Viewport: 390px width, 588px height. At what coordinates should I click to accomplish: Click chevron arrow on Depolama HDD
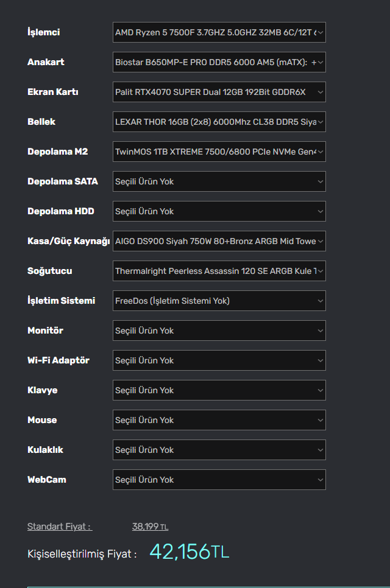click(321, 211)
